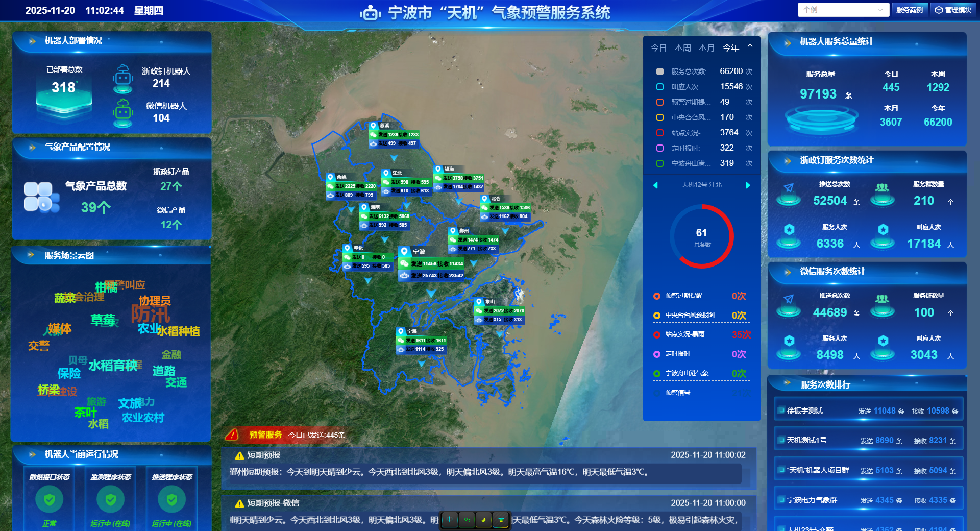Toggle the 站点实况 red legend checkbox
980x531 pixels.
[x=660, y=133]
